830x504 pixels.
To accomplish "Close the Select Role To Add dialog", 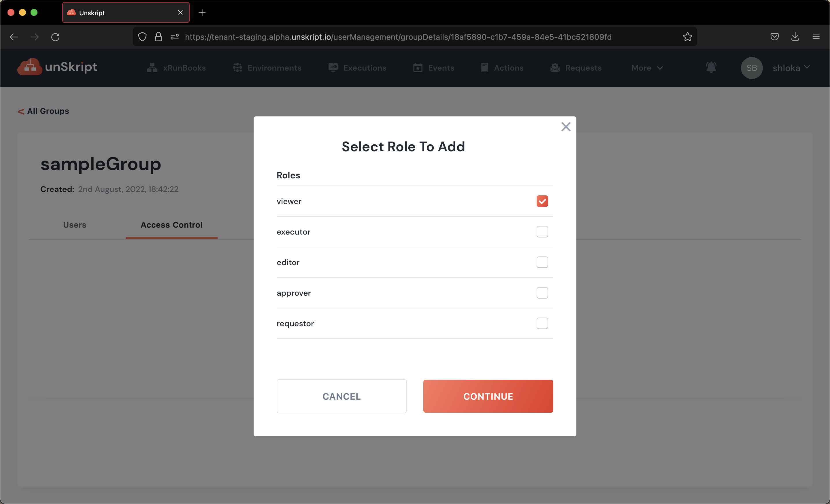I will click(565, 127).
